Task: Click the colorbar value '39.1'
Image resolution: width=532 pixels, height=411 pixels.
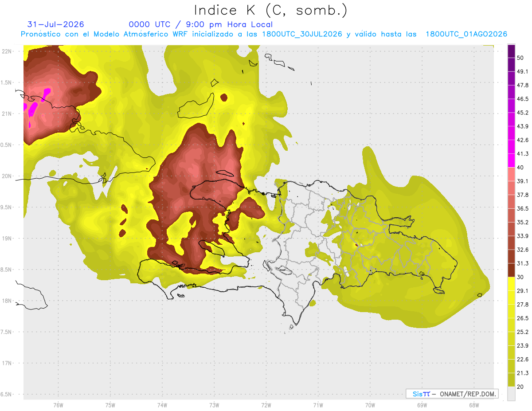Action: [523, 181]
